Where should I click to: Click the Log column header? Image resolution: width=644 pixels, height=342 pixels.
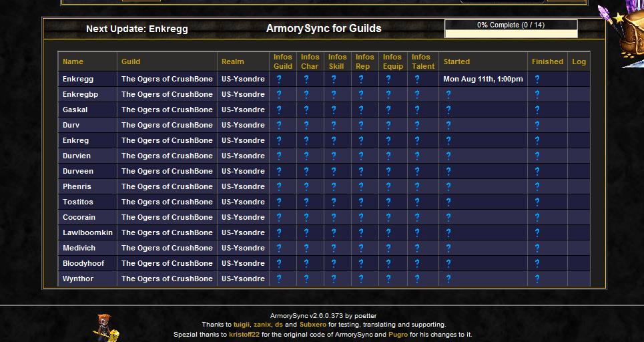pos(579,61)
